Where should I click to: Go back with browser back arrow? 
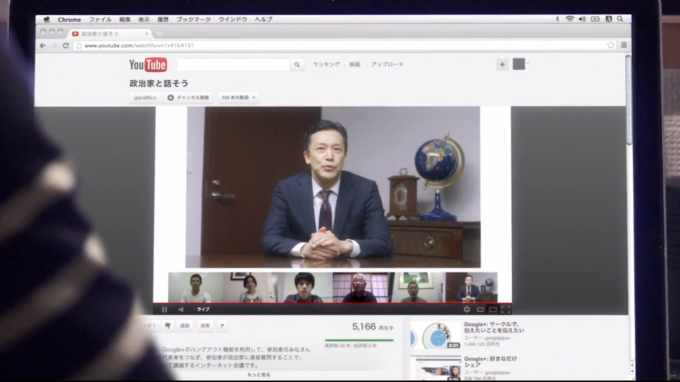(x=42, y=45)
